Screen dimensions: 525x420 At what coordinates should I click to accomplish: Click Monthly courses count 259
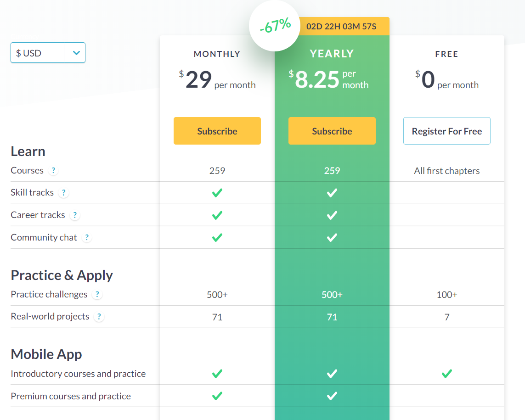tap(217, 171)
